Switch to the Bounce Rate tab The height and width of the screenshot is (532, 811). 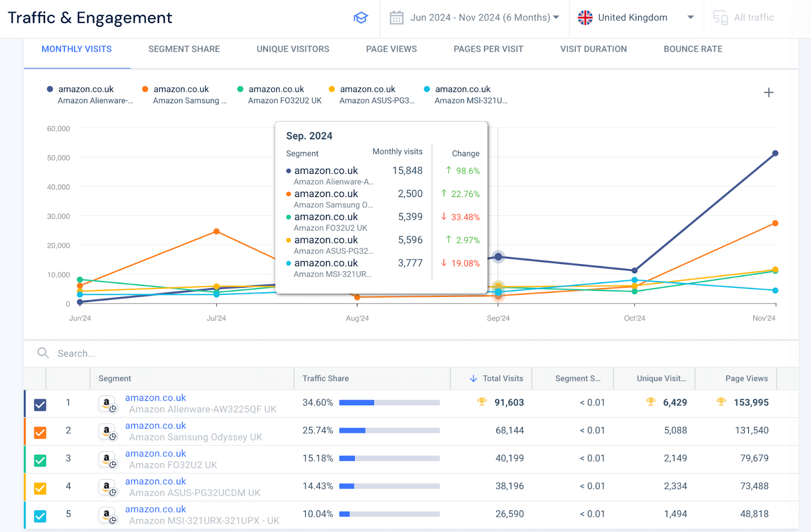click(692, 49)
